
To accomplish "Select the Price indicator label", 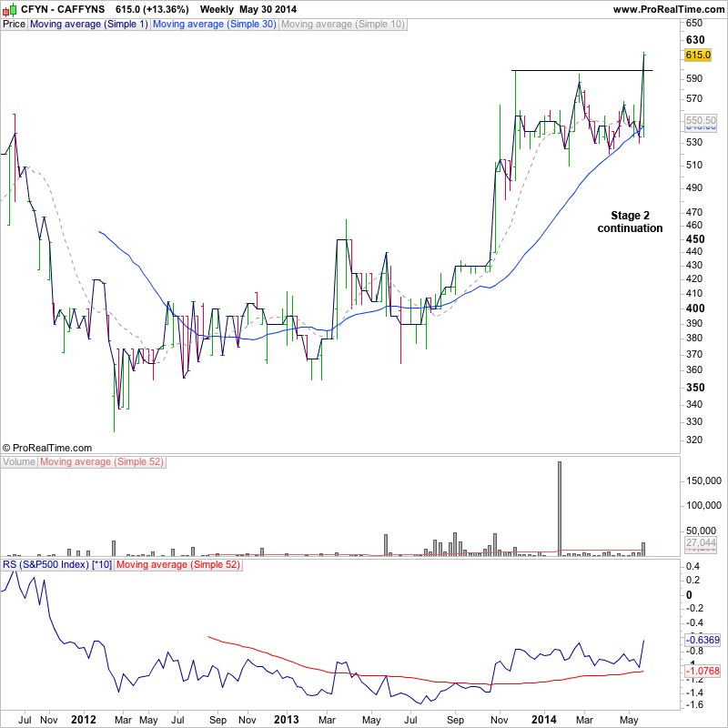I will 14,25.
